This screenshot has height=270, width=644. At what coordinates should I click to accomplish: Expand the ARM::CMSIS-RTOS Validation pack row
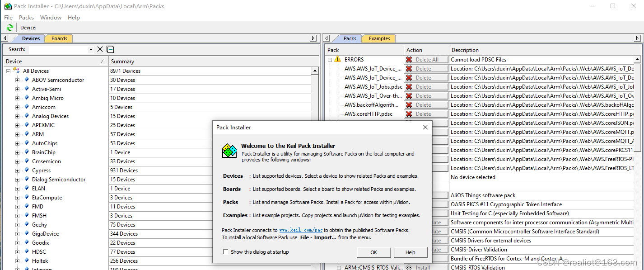[339, 268]
